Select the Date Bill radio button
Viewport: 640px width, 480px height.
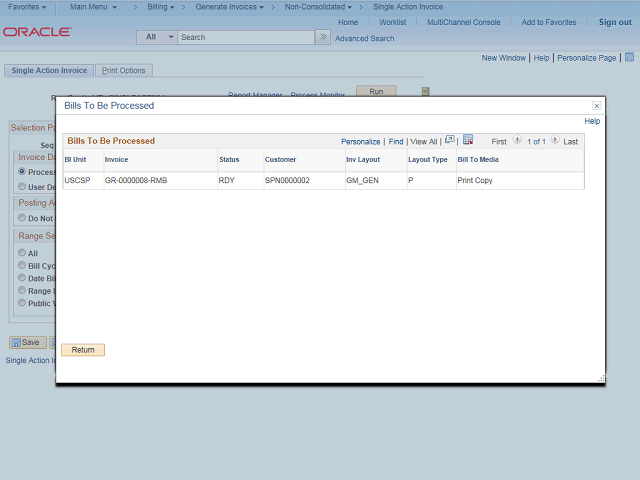(x=22, y=278)
